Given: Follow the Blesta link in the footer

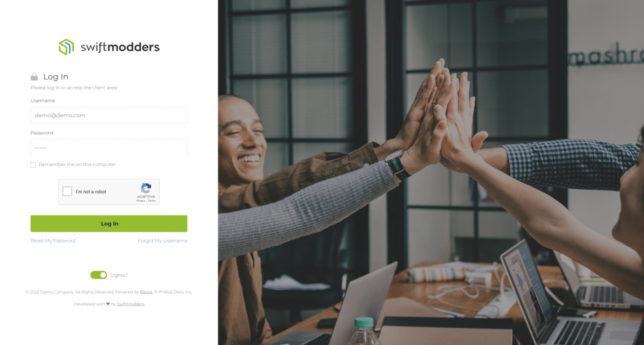Looking at the screenshot, I should (x=146, y=292).
